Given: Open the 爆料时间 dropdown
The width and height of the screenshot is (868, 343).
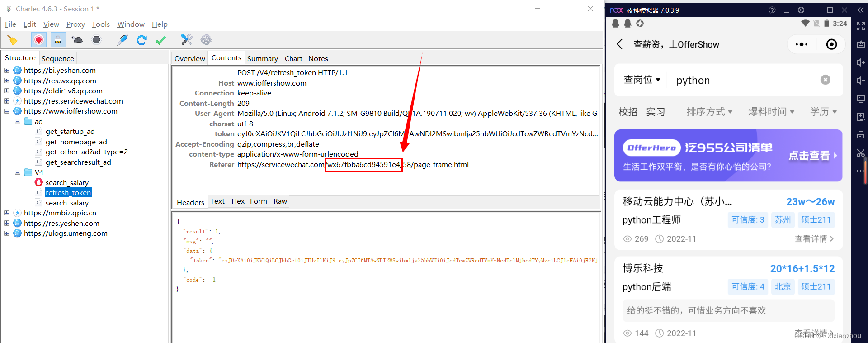Looking at the screenshot, I should coord(771,112).
